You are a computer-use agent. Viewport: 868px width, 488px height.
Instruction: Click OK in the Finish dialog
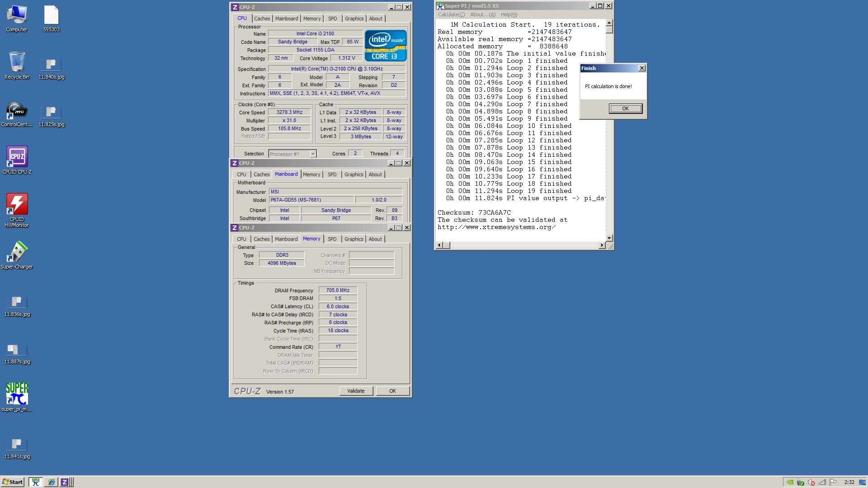(x=625, y=108)
